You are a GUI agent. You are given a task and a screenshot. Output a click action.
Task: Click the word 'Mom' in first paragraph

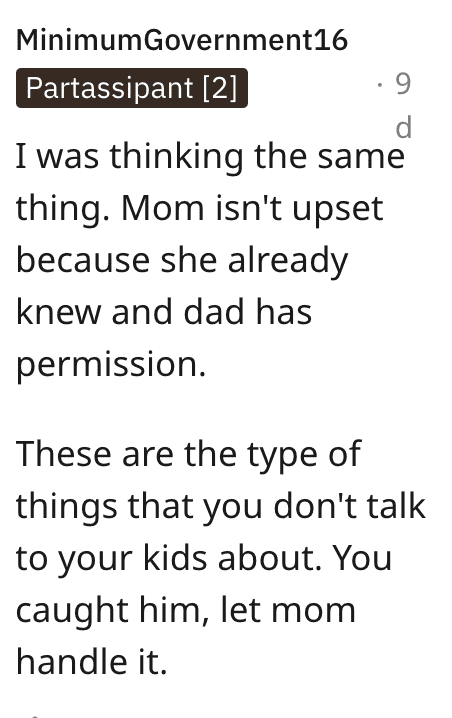pyautogui.click(x=162, y=209)
